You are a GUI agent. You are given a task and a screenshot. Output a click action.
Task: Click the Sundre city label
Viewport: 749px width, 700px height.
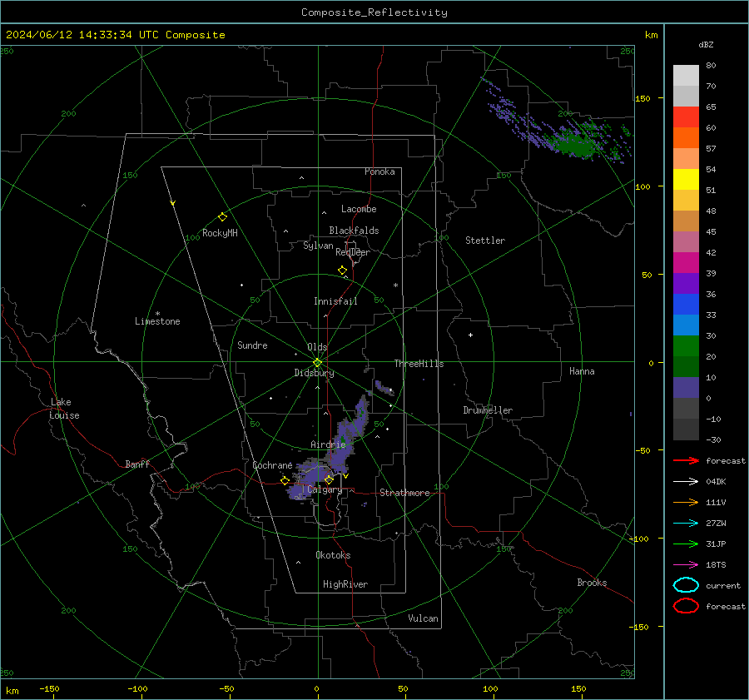tap(252, 345)
